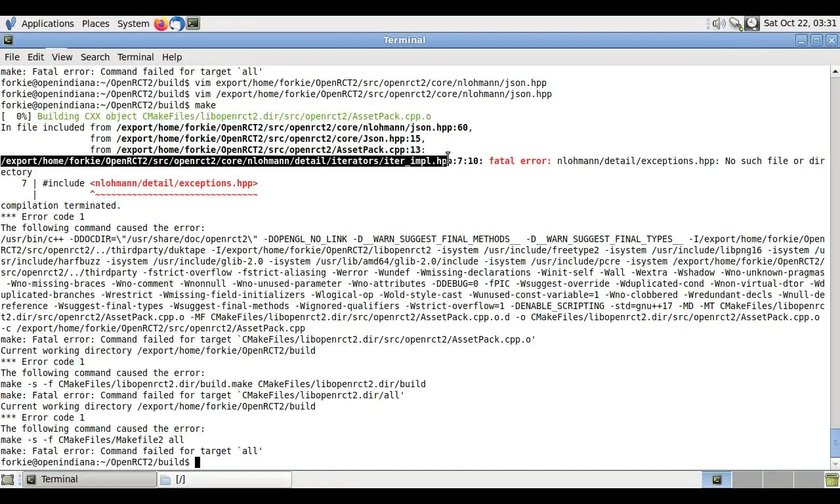Close the Terminal window

pyautogui.click(x=832, y=40)
